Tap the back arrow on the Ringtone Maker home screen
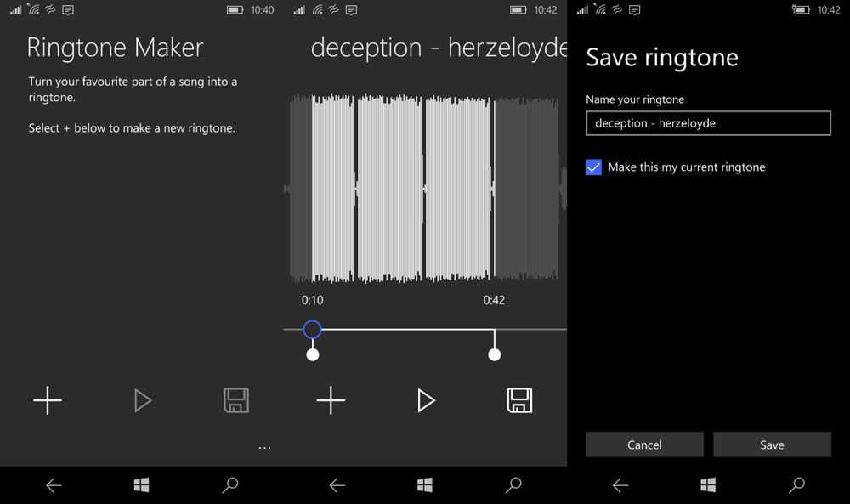Viewport: 850px width, 504px height. tap(54, 485)
